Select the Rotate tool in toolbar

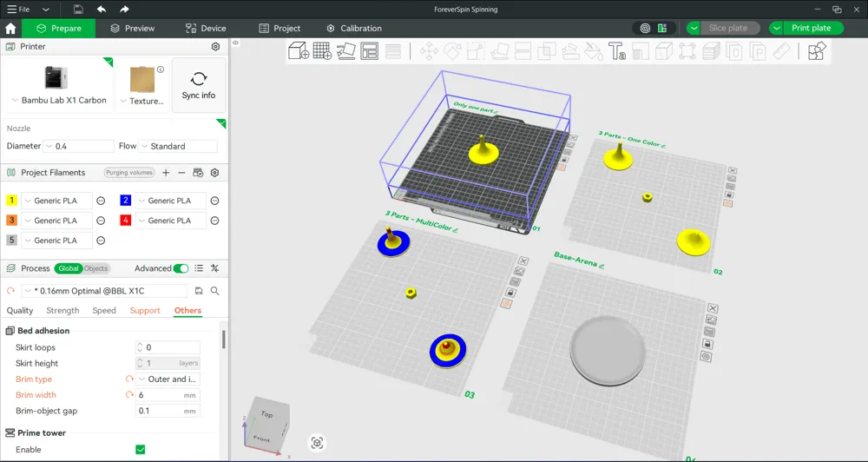452,51
